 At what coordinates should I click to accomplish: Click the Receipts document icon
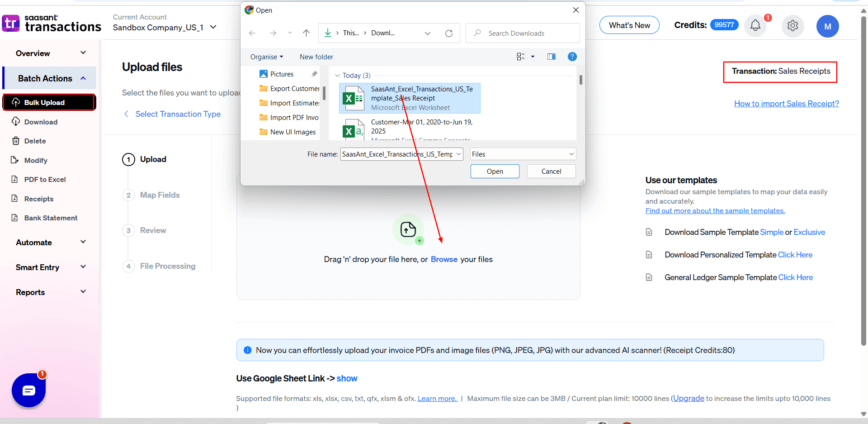pos(15,199)
